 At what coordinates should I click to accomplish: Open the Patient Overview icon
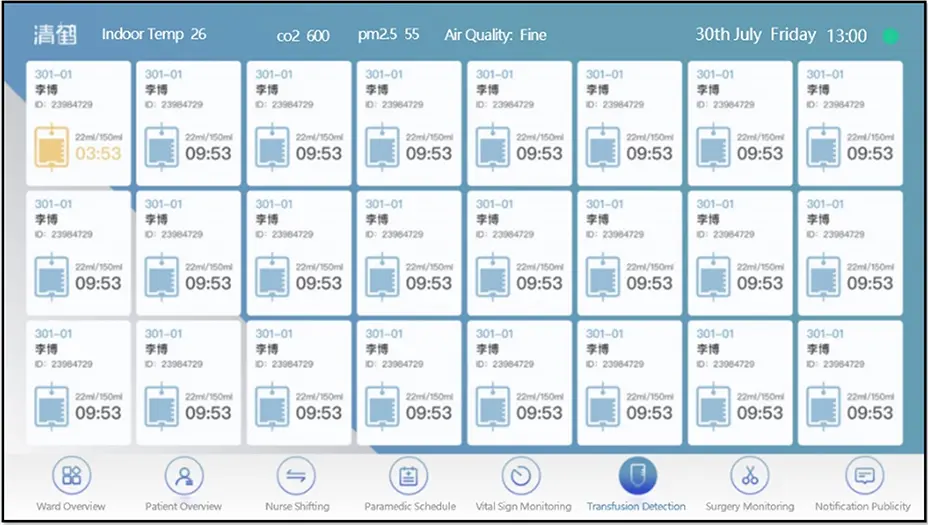click(x=184, y=477)
